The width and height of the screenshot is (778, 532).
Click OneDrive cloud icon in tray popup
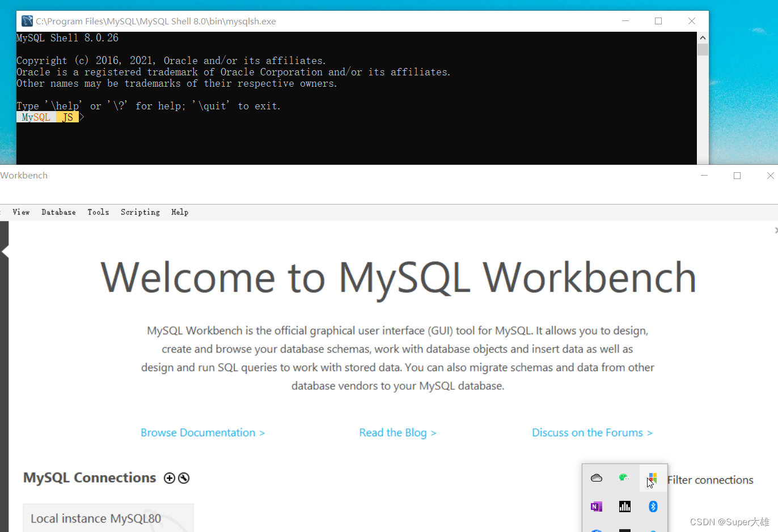(597, 478)
